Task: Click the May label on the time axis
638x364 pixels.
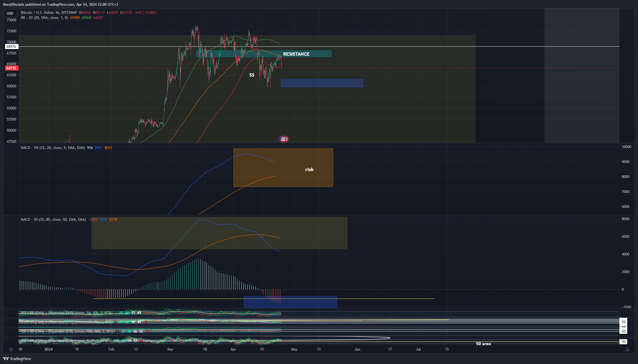Action: pos(294,349)
